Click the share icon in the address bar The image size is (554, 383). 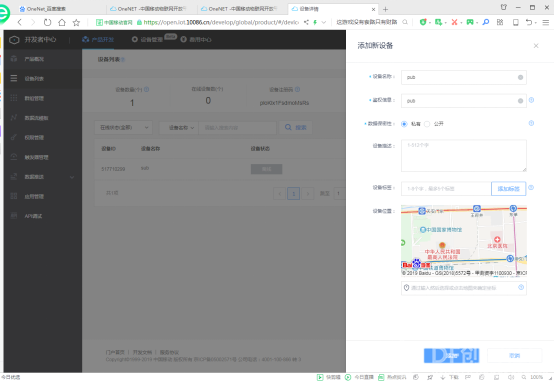coord(306,22)
